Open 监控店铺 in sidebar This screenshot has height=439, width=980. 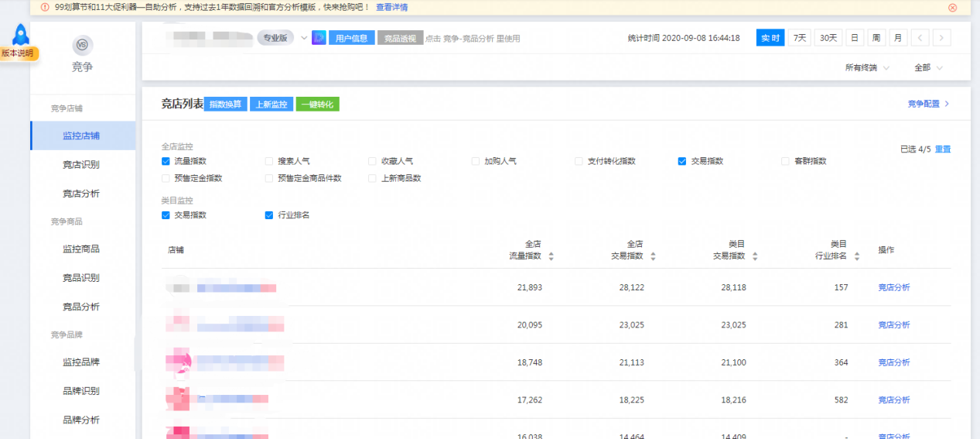(x=82, y=135)
